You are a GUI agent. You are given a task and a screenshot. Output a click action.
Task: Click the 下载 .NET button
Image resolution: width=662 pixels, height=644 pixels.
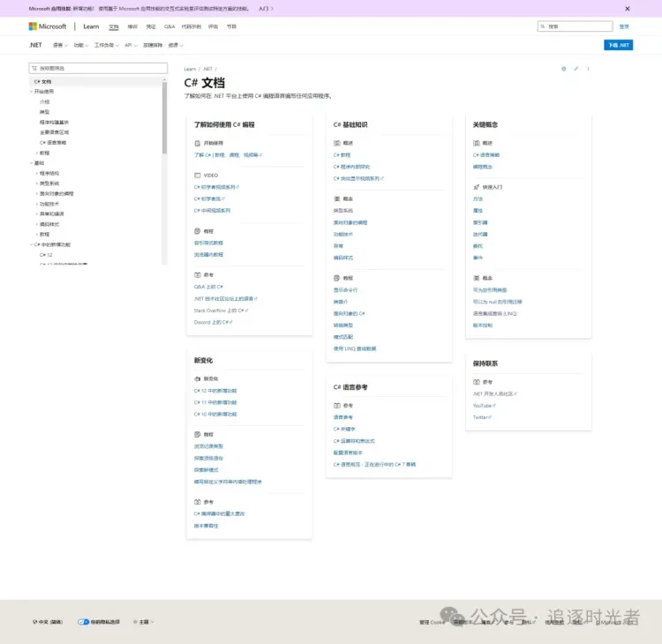click(618, 45)
